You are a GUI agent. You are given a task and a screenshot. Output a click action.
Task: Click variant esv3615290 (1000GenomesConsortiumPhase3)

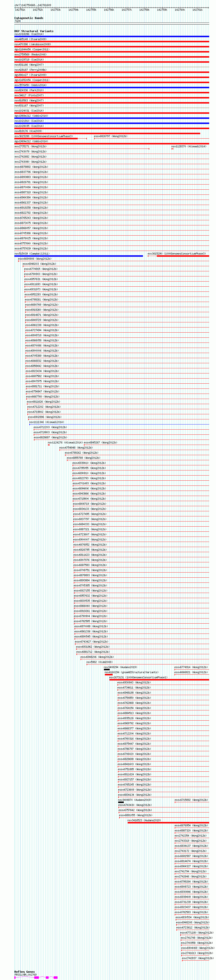177,254
